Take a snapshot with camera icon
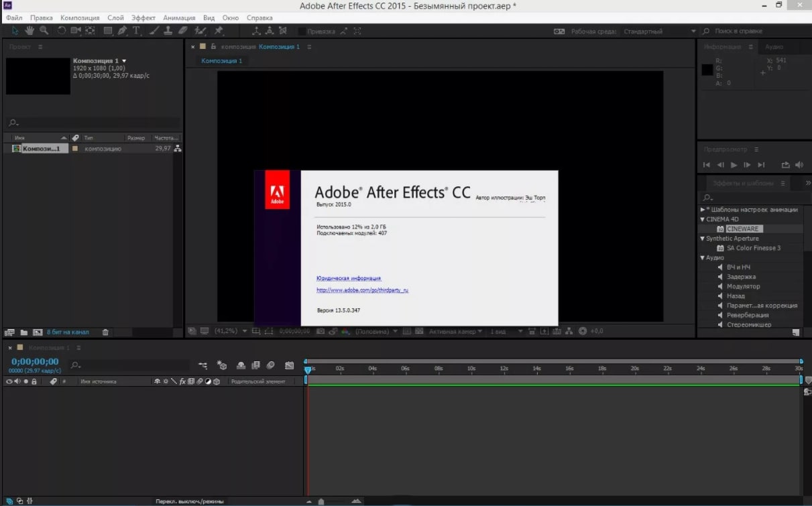Screen dimensions: 812x506 click(x=321, y=331)
